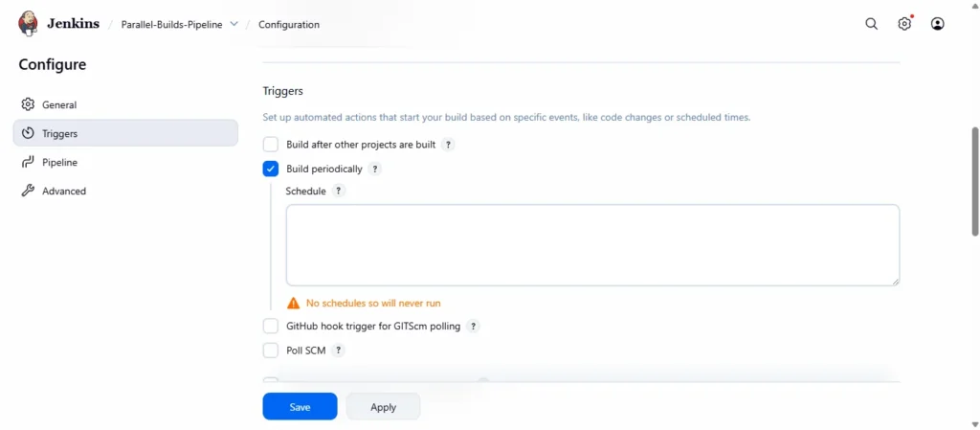Show help for Build after other projects
The image size is (980, 430).
pos(448,145)
